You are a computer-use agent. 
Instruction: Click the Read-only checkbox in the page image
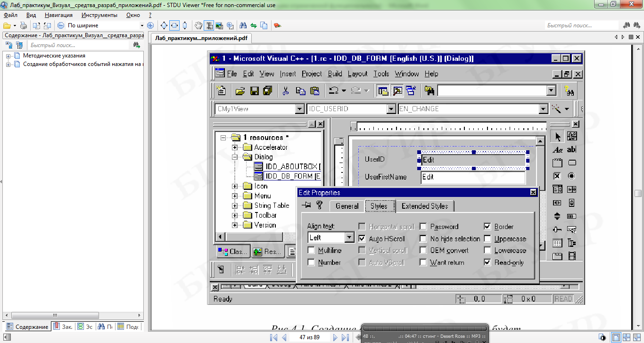click(487, 262)
